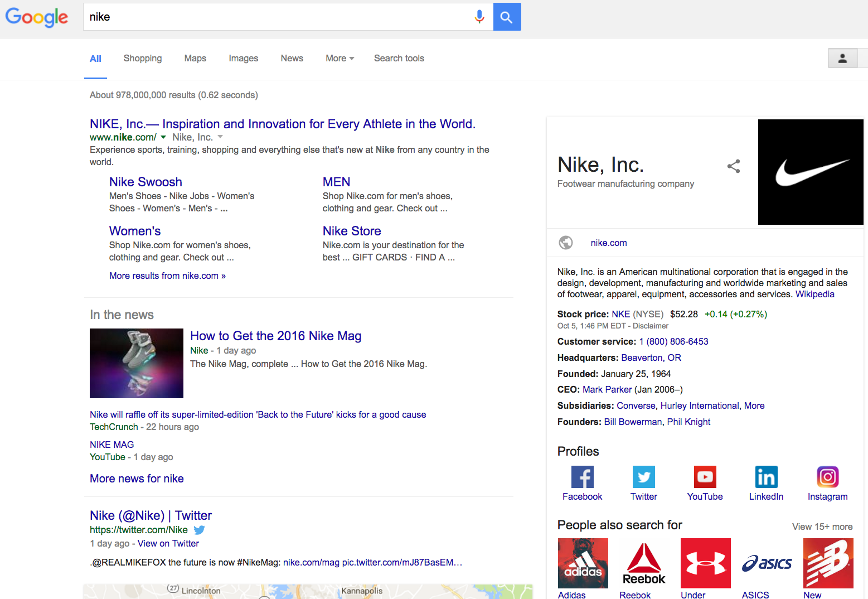Click the profile account icon top right
This screenshot has width=868, height=599.
842,58
